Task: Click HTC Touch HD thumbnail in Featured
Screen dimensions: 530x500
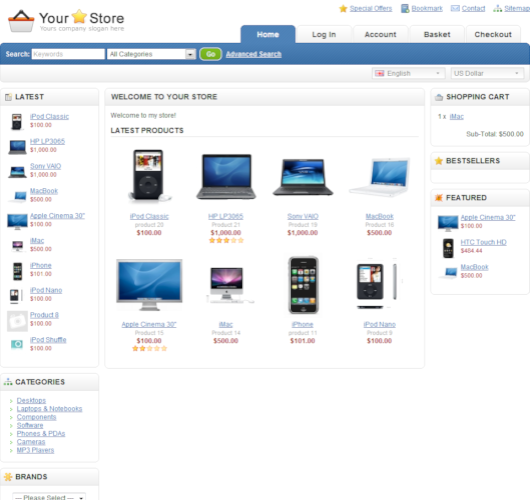Action: 448,248
